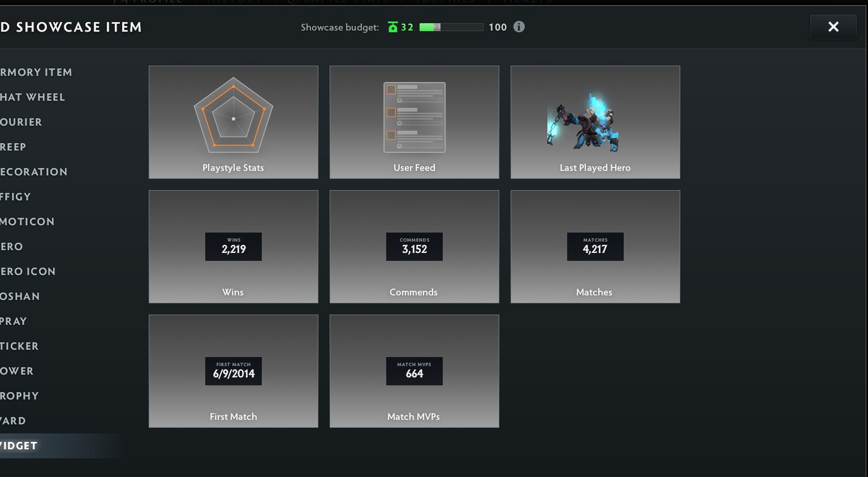
Task: Open the Roshan category
Action: pos(20,296)
